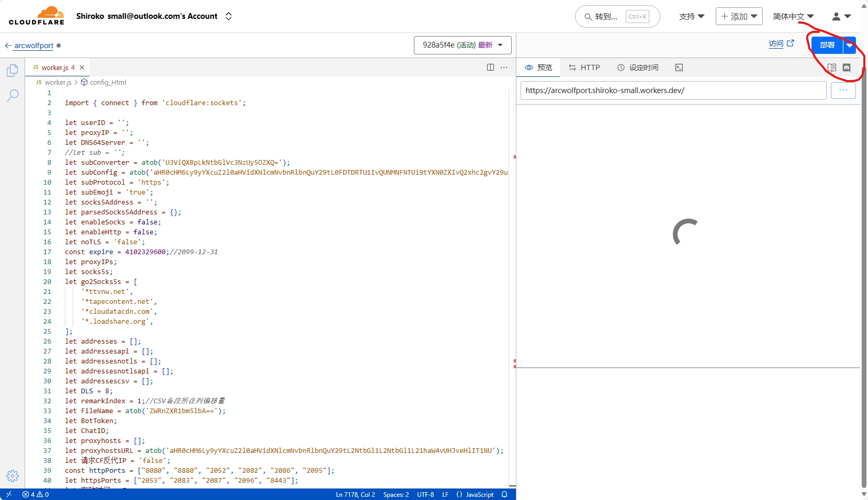Switch to the HTTP tab
Viewport: 868px width, 500px height.
[584, 67]
